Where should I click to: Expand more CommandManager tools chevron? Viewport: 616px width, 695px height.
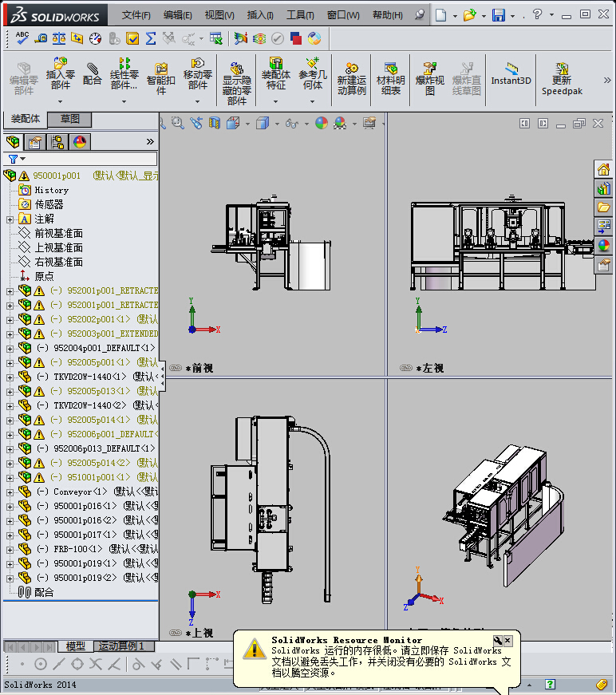(x=607, y=81)
